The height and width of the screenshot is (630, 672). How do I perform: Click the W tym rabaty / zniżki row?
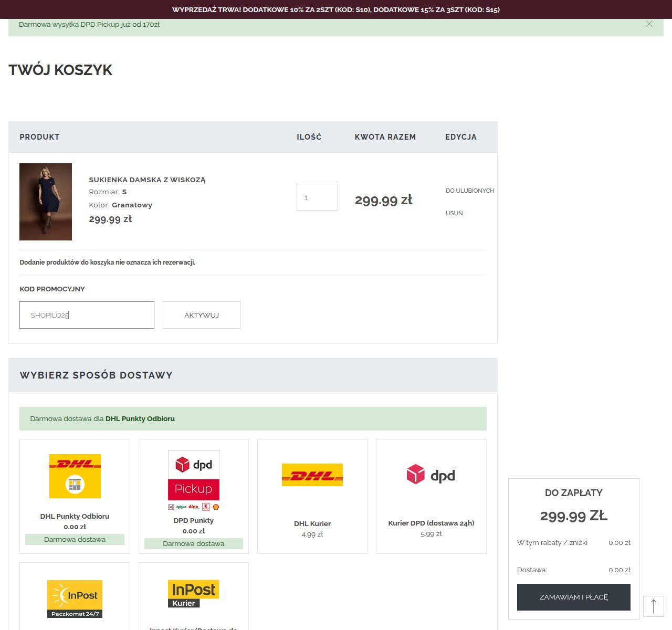[574, 543]
